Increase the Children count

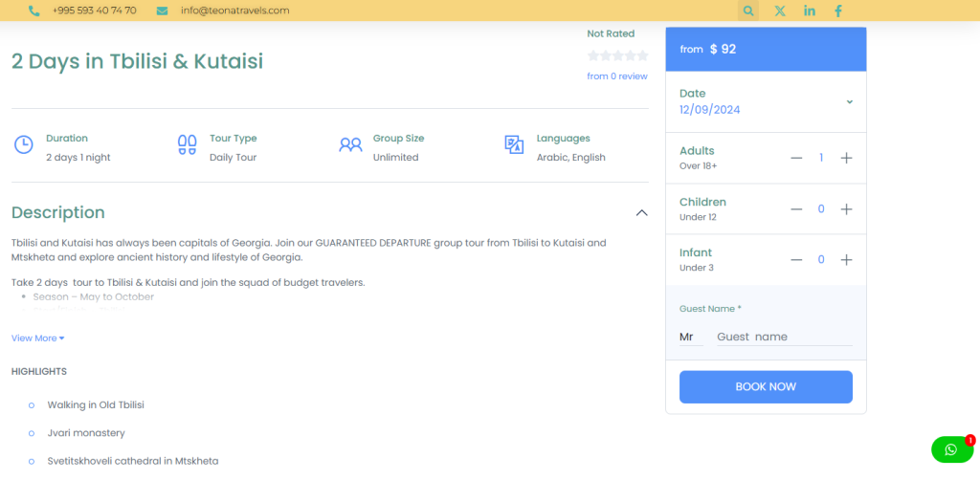click(846, 209)
